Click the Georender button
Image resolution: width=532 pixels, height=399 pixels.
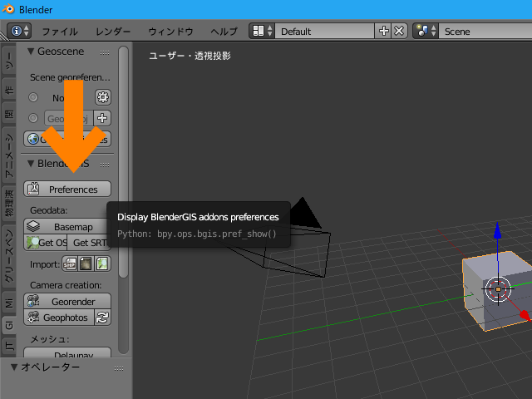coord(67,301)
